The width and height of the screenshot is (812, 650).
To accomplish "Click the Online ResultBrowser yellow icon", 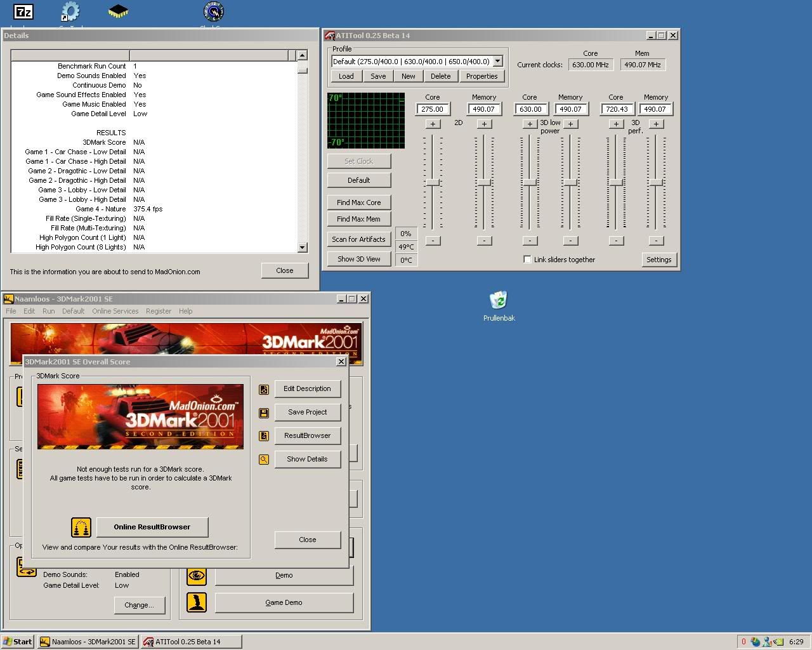I will point(81,527).
